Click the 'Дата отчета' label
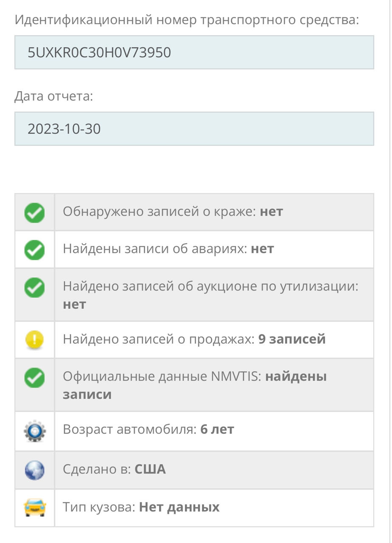The image size is (392, 543). click(x=54, y=96)
